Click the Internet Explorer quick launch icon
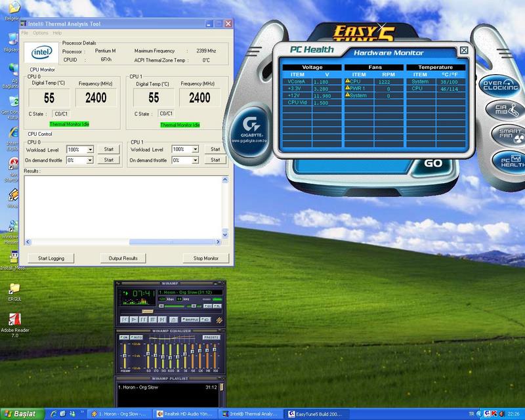Screen dimensions: 525x420 (x=54, y=413)
